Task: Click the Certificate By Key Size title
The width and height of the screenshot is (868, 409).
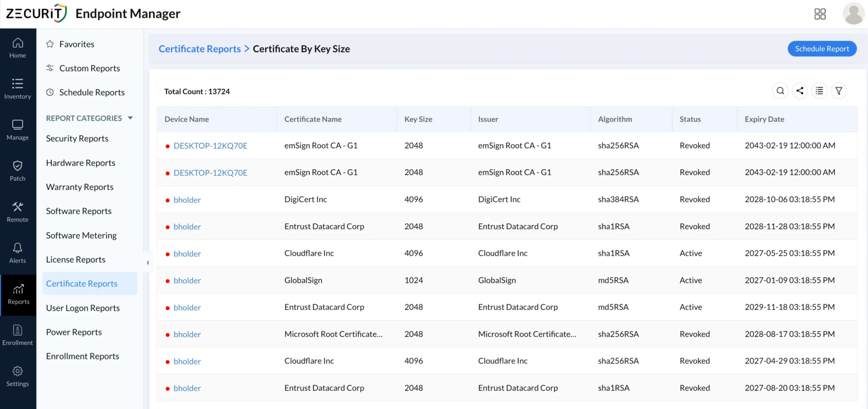Action: [301, 49]
